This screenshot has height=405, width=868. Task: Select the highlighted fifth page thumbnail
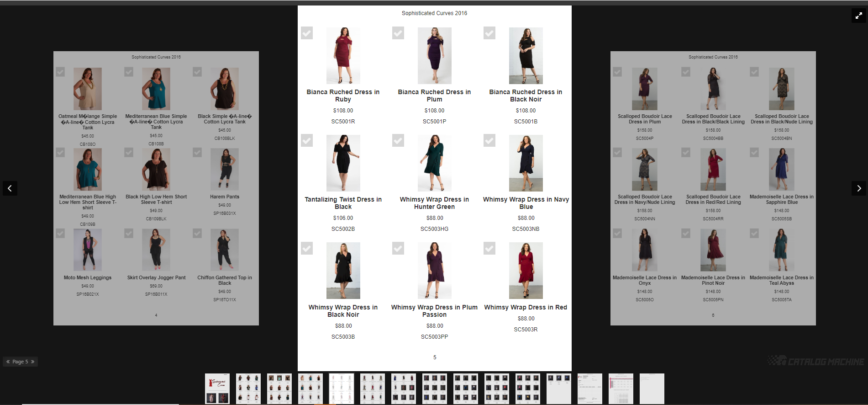coord(342,389)
